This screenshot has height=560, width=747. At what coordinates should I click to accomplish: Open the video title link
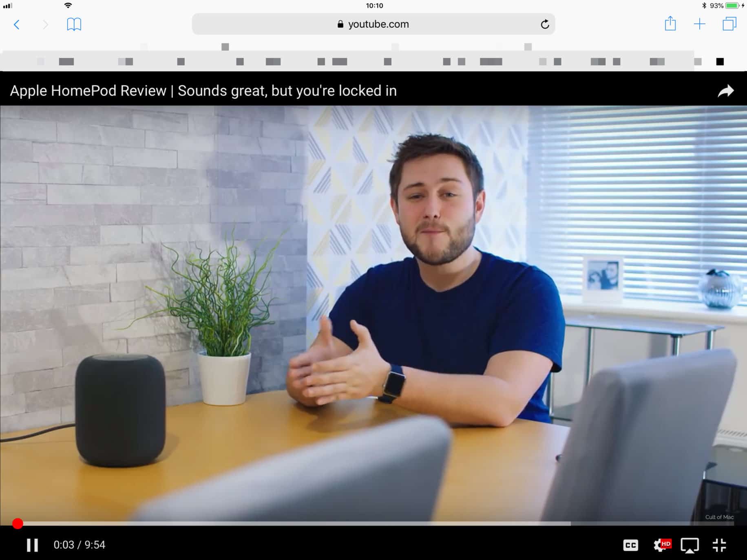(203, 90)
